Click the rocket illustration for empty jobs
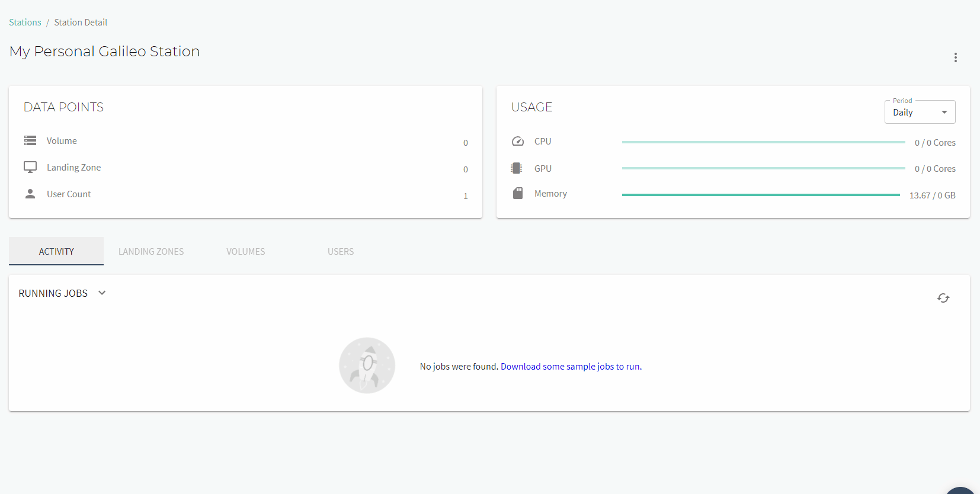Viewport: 980px width, 494px height. click(367, 365)
